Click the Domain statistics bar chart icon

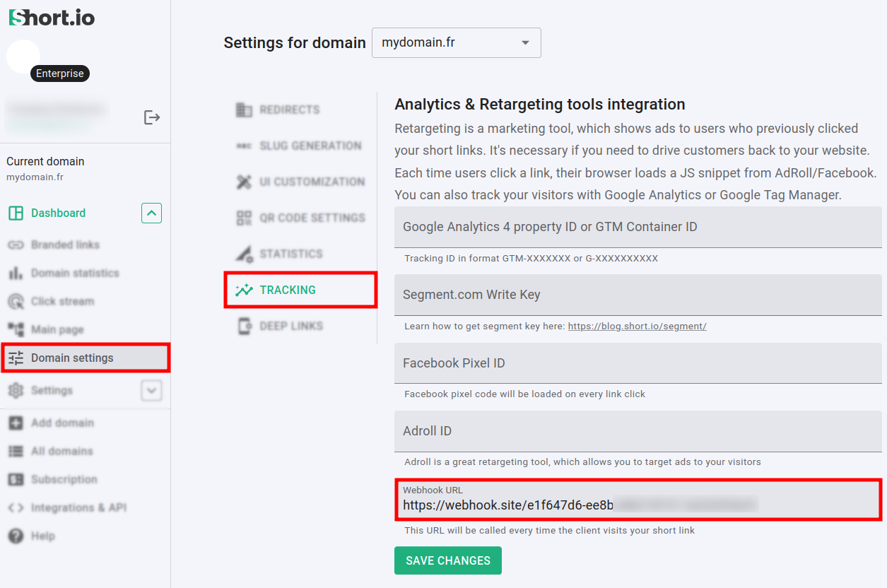[x=16, y=274]
